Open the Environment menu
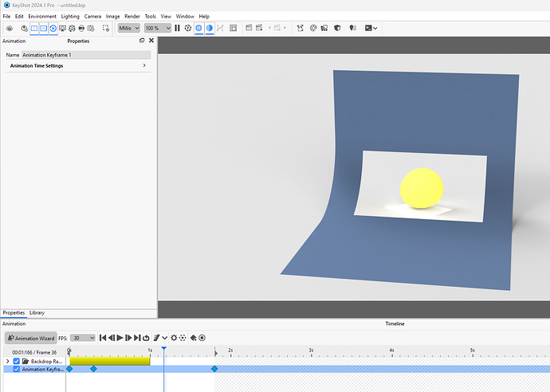The width and height of the screenshot is (550, 392). [42, 16]
